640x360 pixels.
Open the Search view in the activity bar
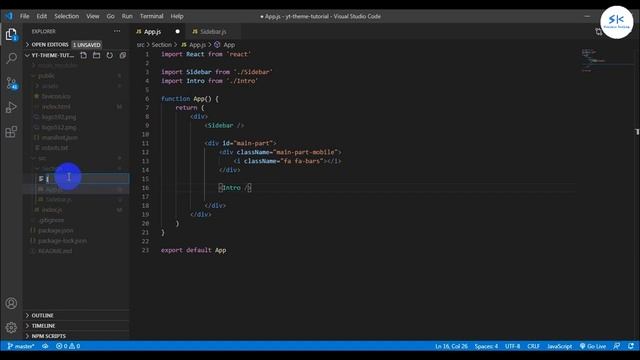[11, 58]
